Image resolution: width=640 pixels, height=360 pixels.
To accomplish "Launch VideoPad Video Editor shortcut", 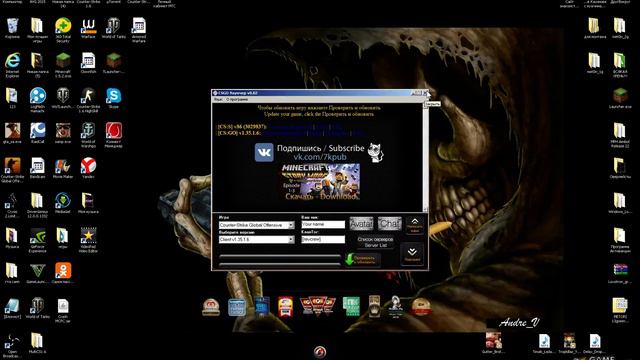I will click(x=88, y=240).
